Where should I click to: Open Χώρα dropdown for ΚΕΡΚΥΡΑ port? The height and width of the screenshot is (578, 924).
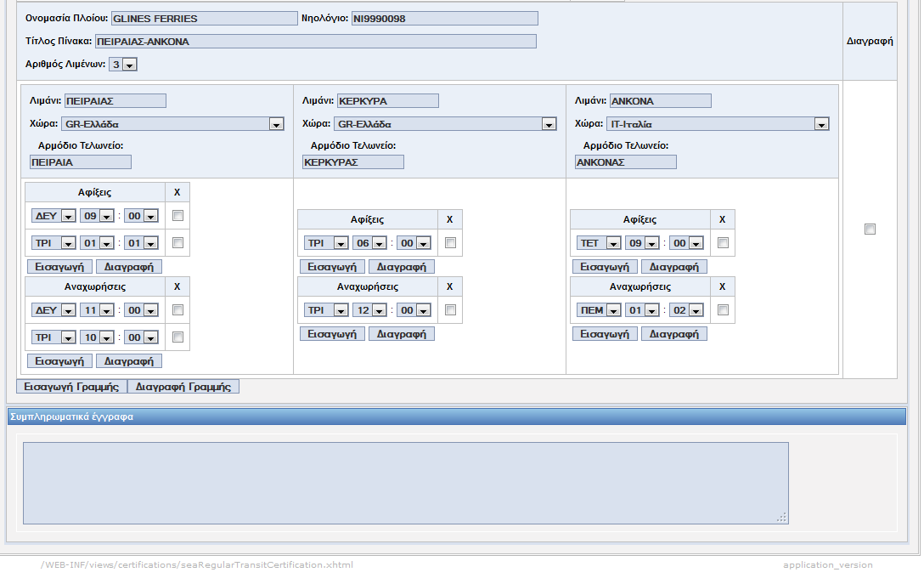446,124
